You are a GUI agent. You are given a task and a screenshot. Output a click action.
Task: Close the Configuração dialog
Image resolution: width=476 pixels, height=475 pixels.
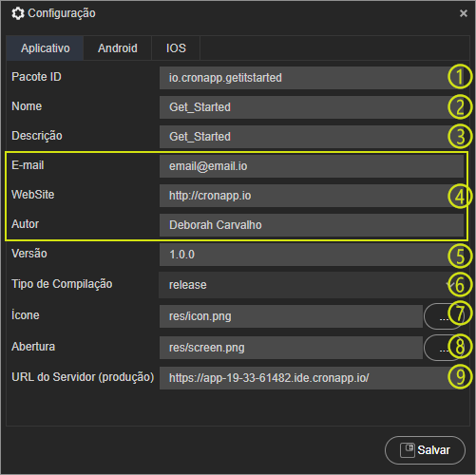(x=463, y=13)
